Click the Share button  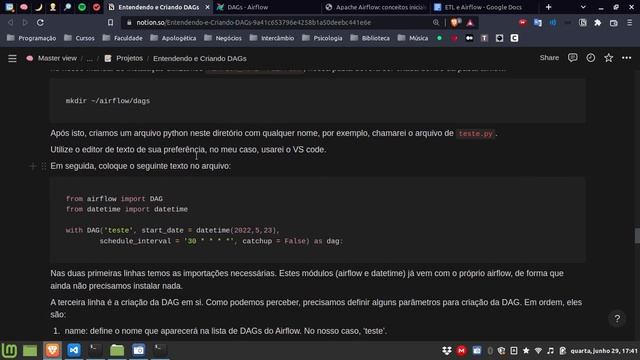tap(549, 58)
